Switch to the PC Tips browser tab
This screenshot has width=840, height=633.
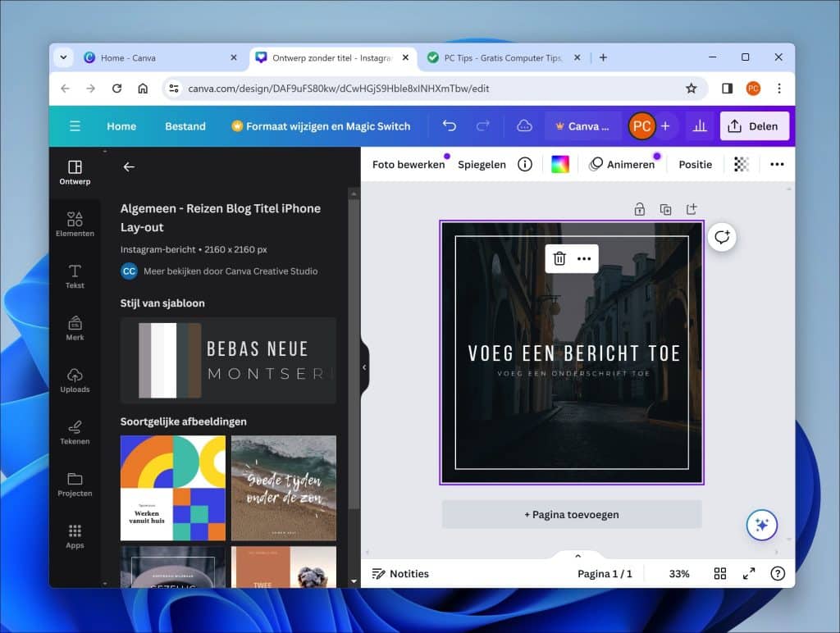[x=504, y=57]
